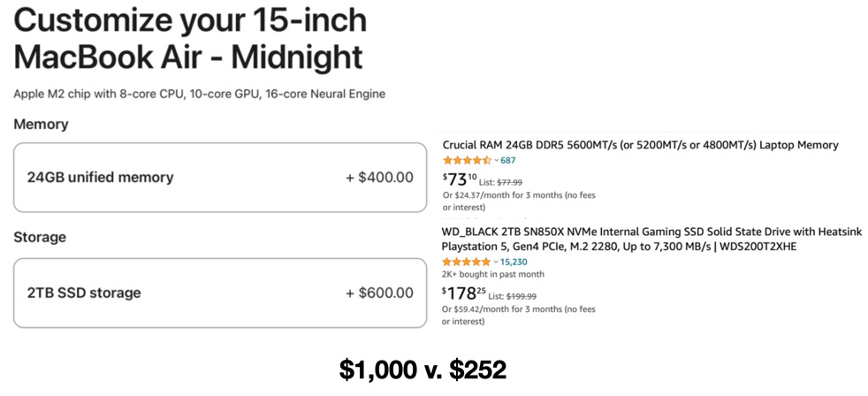
Task: Open the 15,230 ratings count link
Action: pos(514,263)
